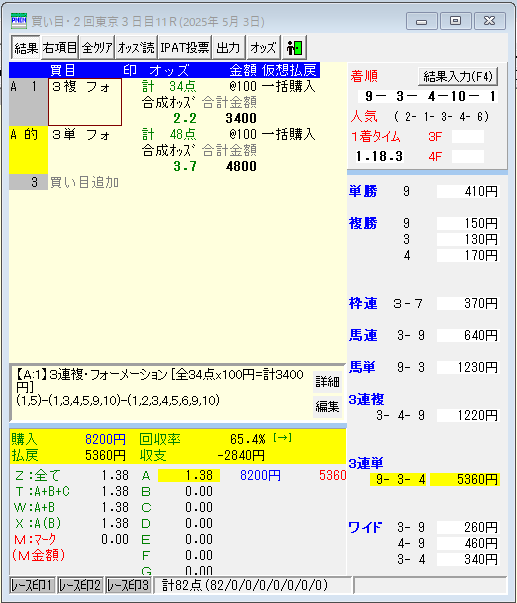Click 全クリア to clear all bets
The width and height of the screenshot is (517, 603).
(97, 48)
